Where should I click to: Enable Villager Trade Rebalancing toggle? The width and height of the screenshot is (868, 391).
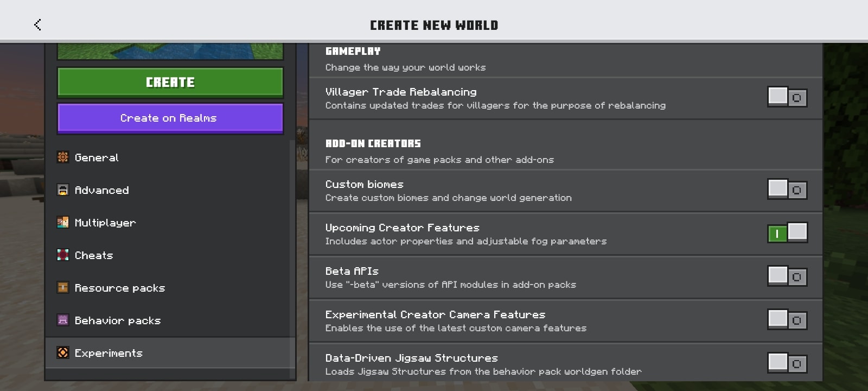coord(787,97)
